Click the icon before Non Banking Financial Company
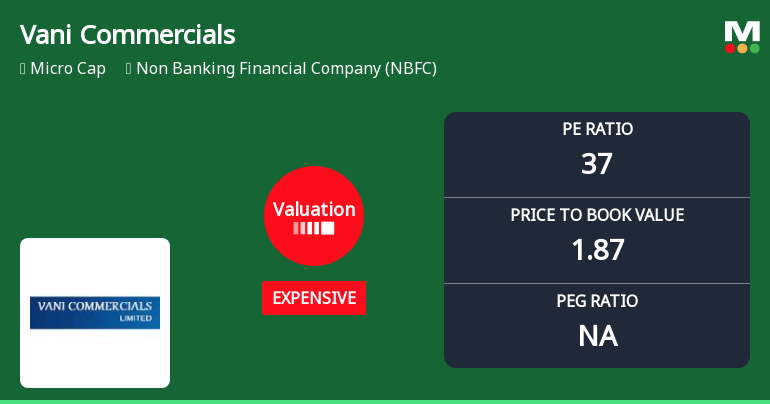The width and height of the screenshot is (770, 404). coord(129,69)
